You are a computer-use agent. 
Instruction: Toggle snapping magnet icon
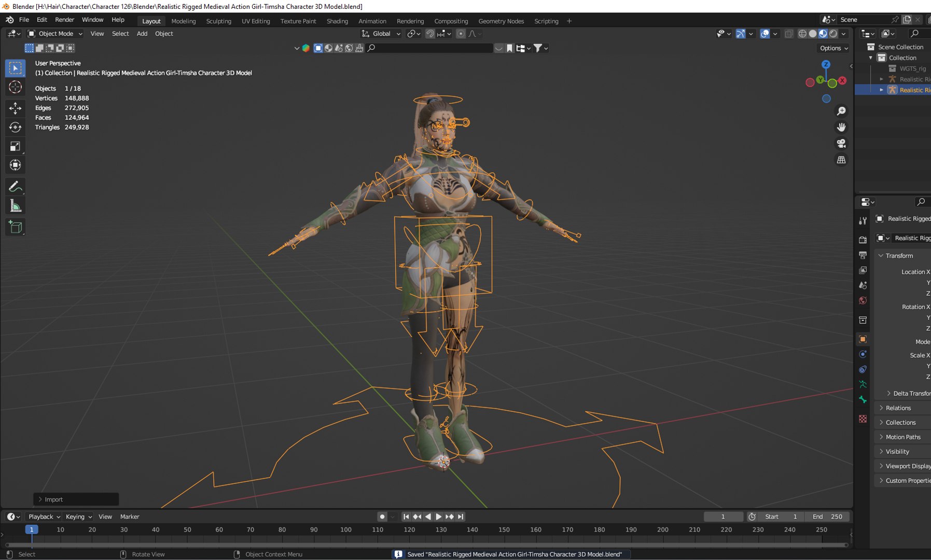(430, 34)
